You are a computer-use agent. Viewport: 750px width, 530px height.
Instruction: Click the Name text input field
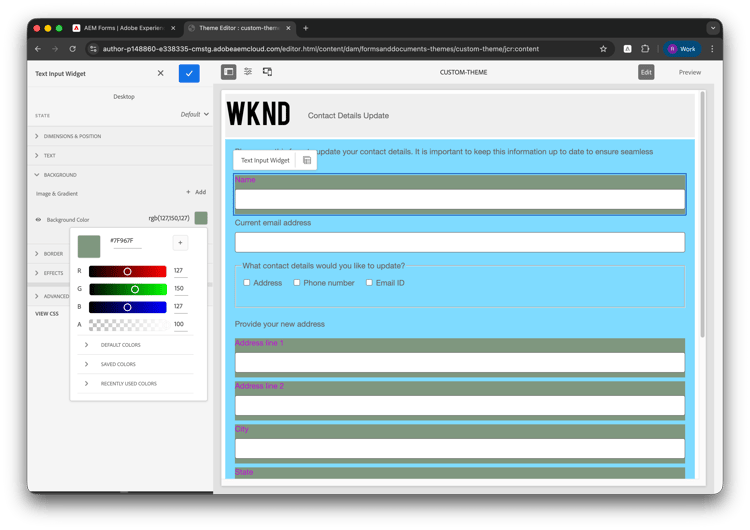(x=460, y=199)
